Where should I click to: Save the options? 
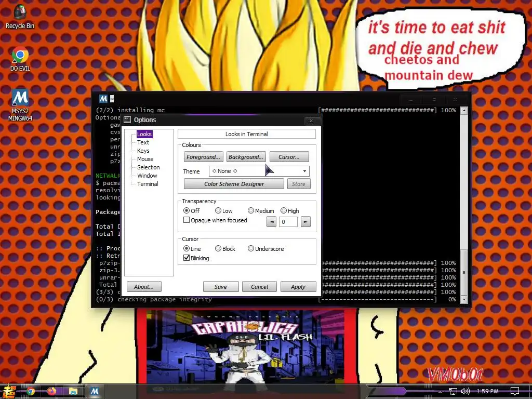click(x=220, y=287)
